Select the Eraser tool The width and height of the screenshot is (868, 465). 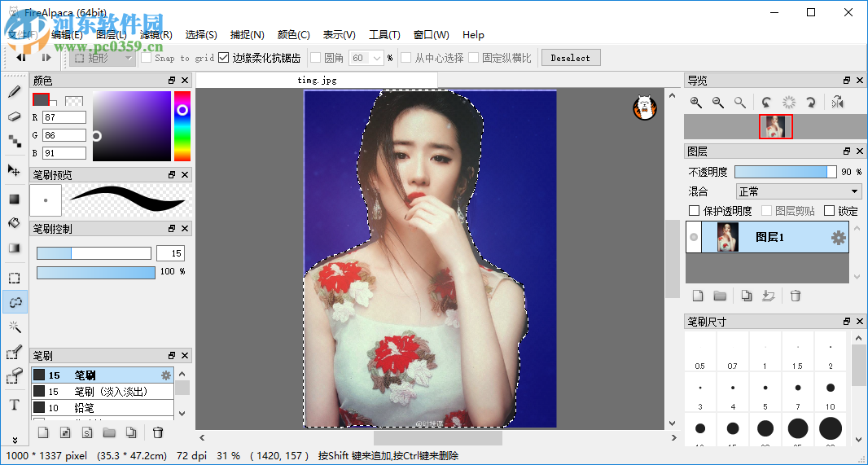pos(15,116)
